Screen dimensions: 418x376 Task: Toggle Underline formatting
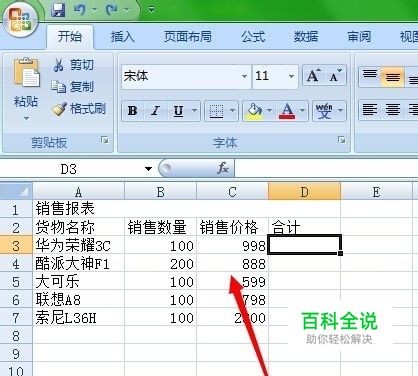pos(178,111)
